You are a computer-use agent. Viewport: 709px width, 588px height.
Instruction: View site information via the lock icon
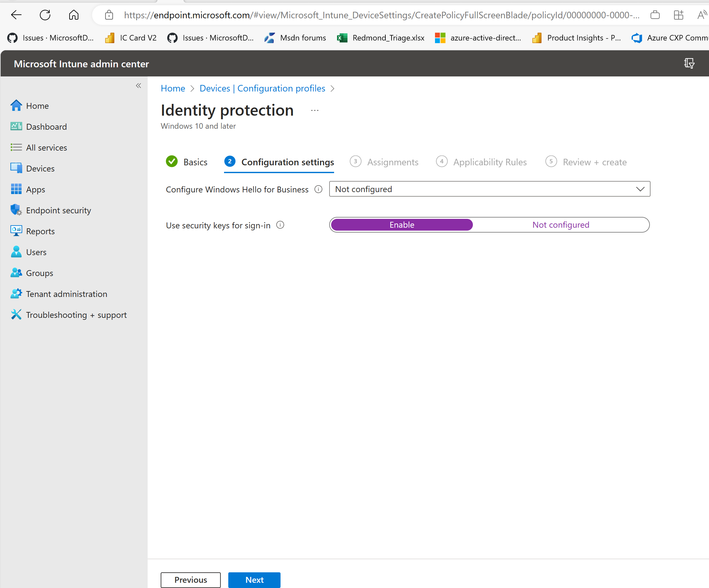109,15
